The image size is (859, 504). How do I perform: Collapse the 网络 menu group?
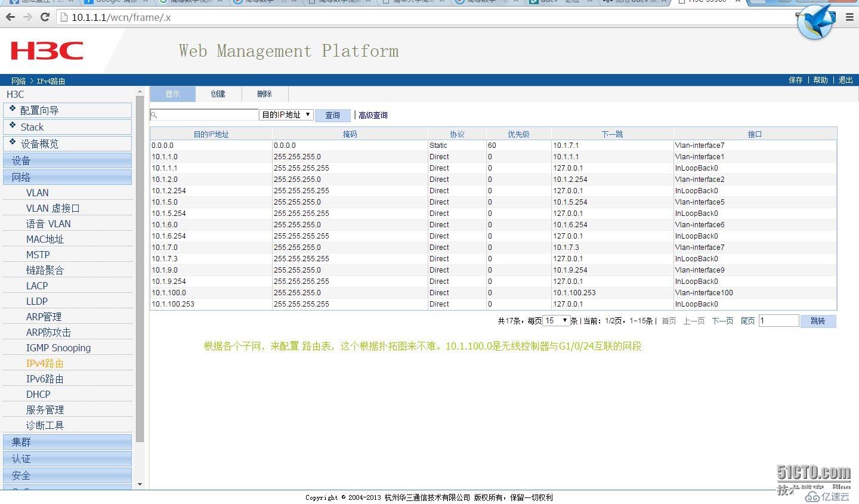pyautogui.click(x=67, y=177)
